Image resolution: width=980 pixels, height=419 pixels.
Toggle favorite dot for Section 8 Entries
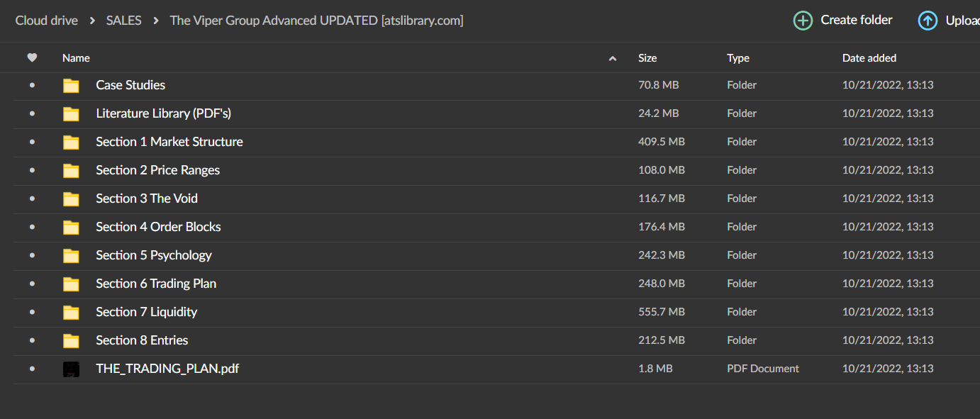pyautogui.click(x=32, y=340)
